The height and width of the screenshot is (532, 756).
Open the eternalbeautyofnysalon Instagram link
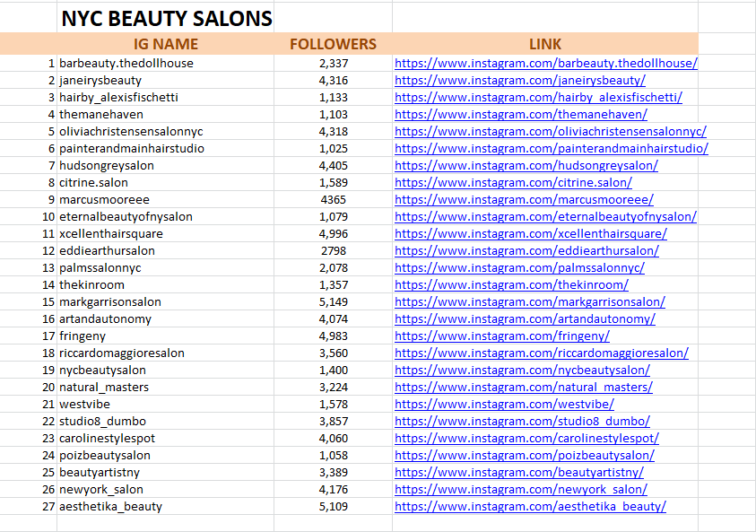pyautogui.click(x=545, y=216)
